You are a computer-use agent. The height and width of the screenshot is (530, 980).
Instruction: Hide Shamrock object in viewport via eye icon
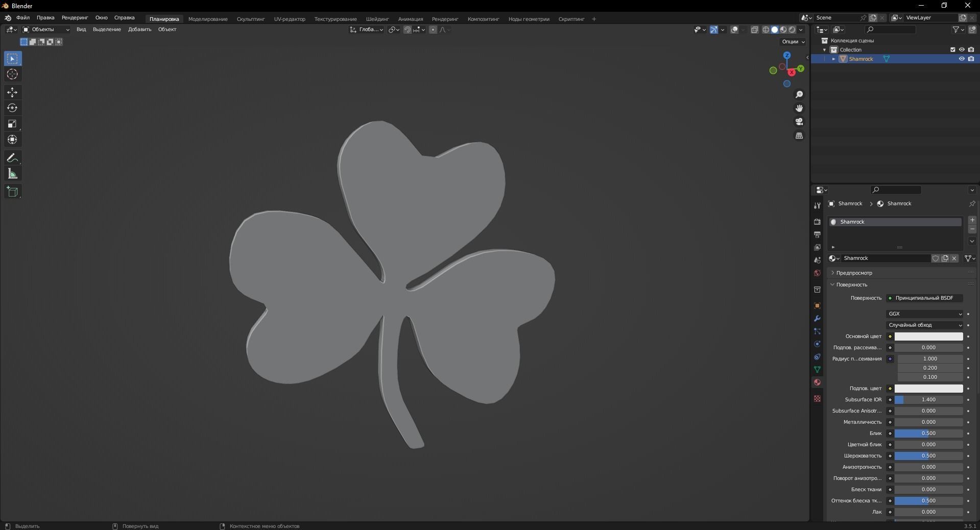point(962,59)
